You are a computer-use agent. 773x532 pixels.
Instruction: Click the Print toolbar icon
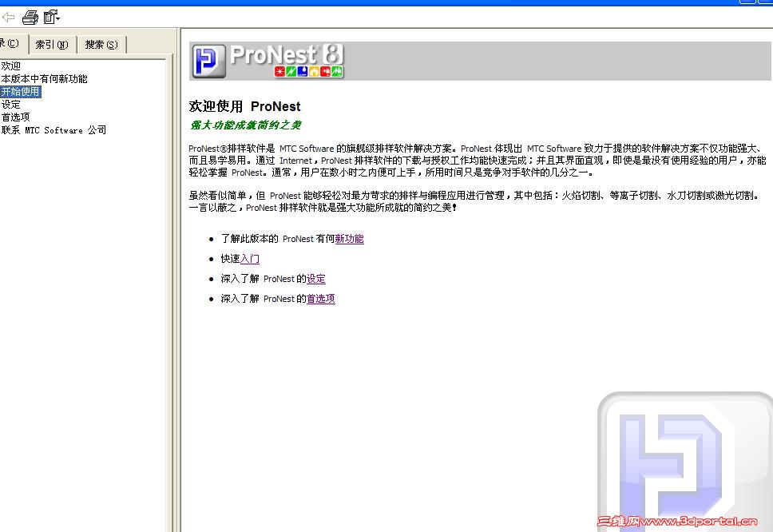tap(30, 18)
